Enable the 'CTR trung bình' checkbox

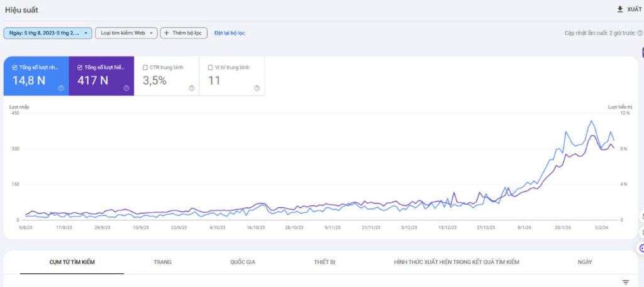pos(145,67)
